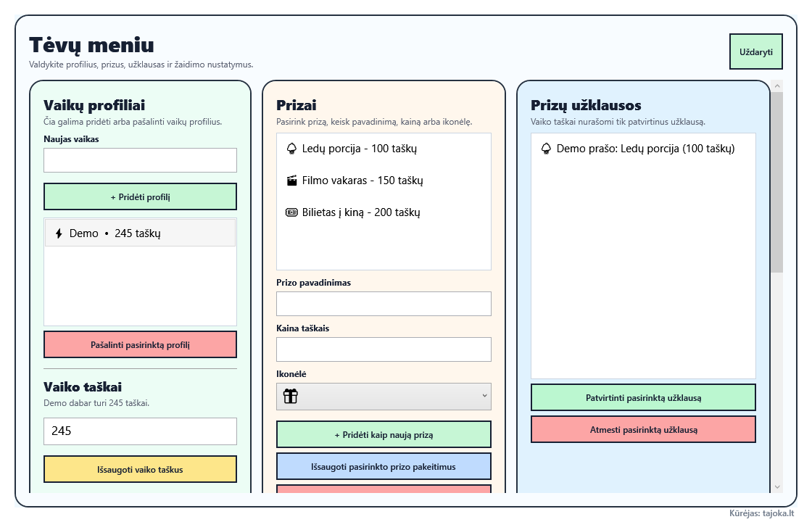Image resolution: width=812 pixels, height=522 pixels.
Task: Click the scroll down arrow of the panel scrollbar
Action: [x=776, y=486]
